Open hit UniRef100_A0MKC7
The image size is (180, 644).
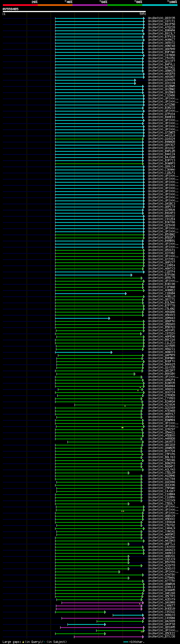pos(161,40)
